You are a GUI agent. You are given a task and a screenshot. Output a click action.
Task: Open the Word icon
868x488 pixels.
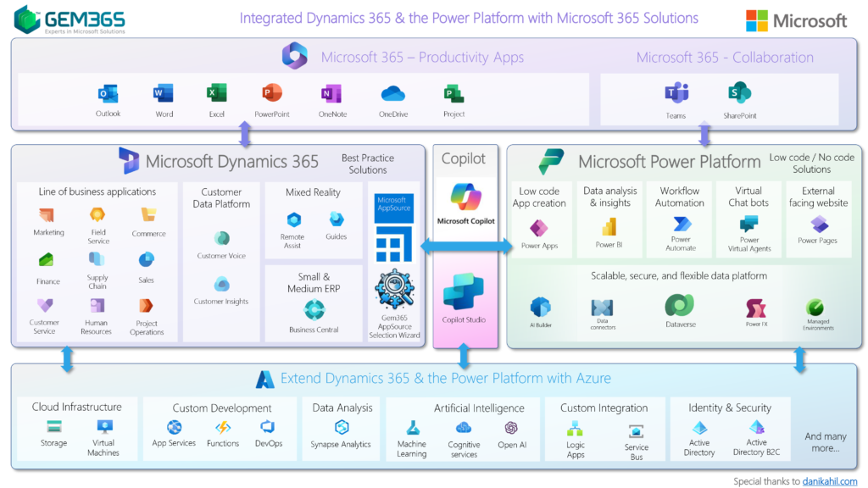(164, 93)
